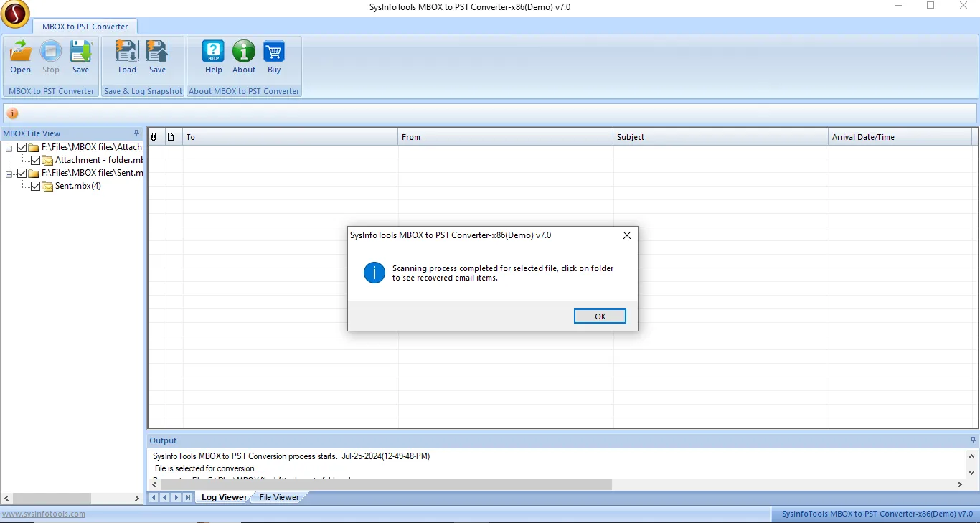Click the MBOX File View horizontal scrollbar thumb
Image resolution: width=980 pixels, height=523 pixels.
52,498
